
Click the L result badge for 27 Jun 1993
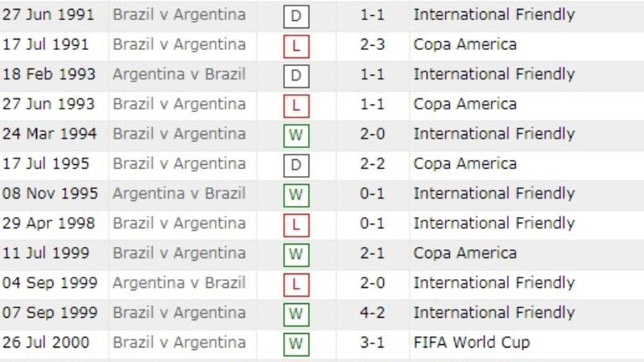(296, 105)
